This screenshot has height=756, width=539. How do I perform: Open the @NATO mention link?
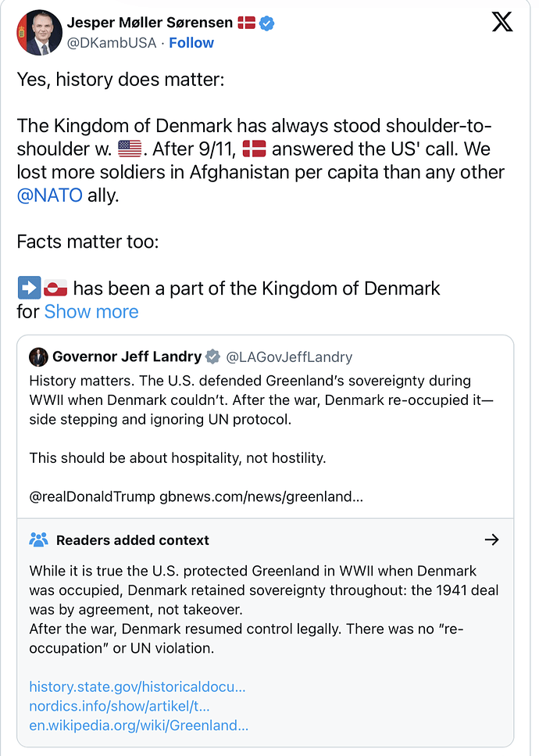click(49, 195)
